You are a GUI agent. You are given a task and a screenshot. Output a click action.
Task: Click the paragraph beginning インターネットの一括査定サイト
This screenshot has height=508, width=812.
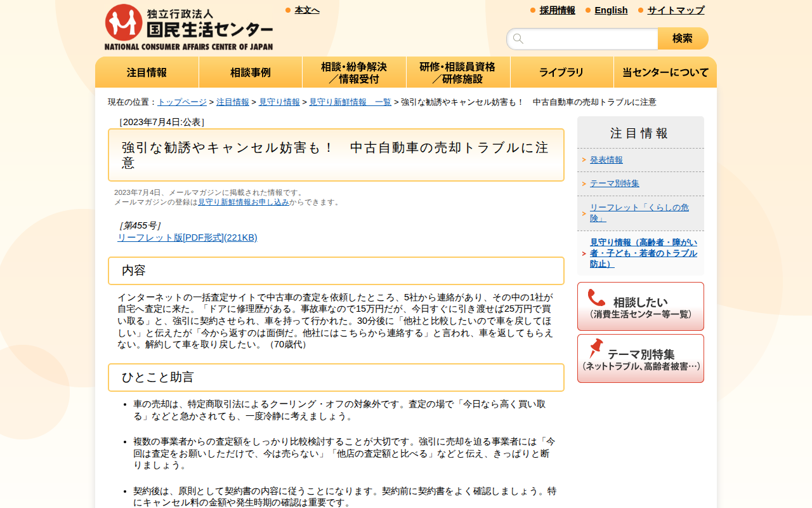tap(336, 321)
